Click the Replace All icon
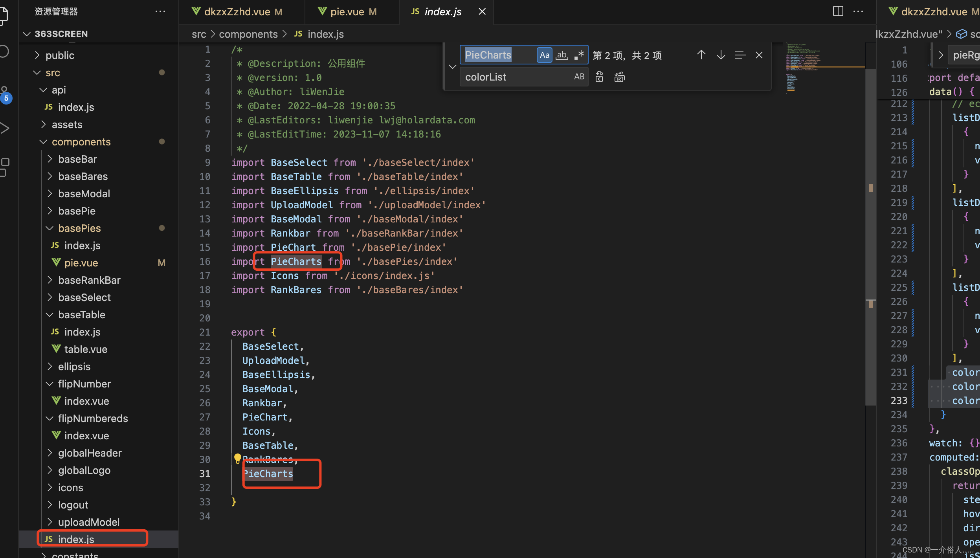 pos(619,77)
